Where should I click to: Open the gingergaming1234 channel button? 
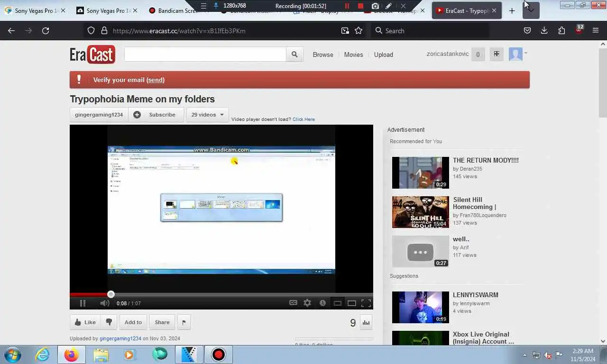(99, 115)
